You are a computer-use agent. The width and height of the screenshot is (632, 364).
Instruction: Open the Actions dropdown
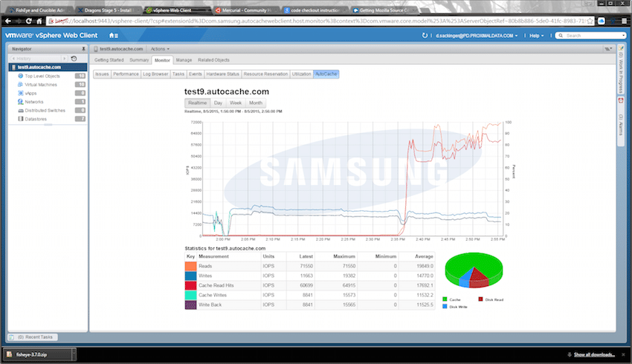coord(160,49)
